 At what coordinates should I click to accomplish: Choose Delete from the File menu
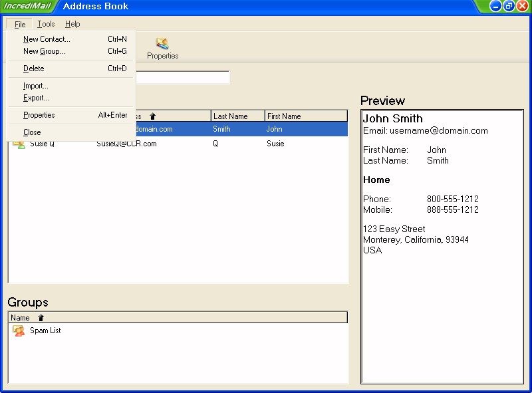coord(34,68)
